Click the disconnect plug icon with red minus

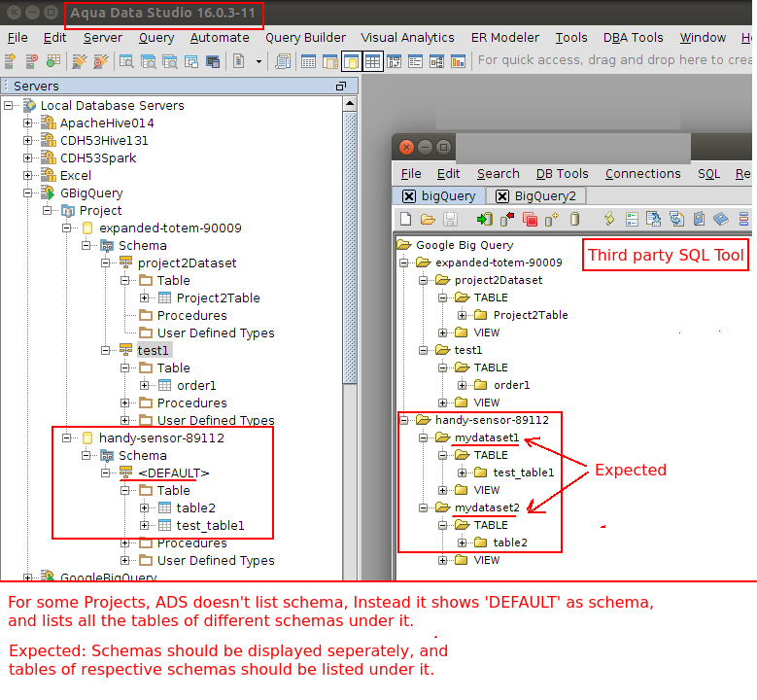[x=101, y=61]
